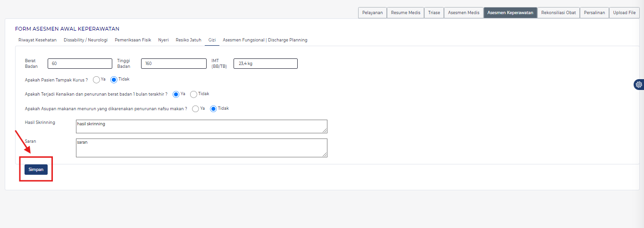644x228 pixels.
Task: Switch to Resiko Jatuh sub-tab
Action: (188, 40)
